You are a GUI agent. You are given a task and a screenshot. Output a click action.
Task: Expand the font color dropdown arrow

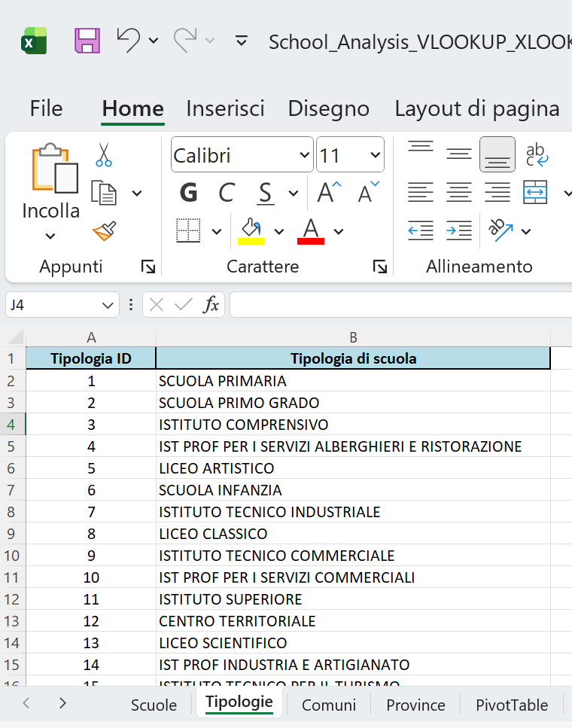click(x=338, y=231)
